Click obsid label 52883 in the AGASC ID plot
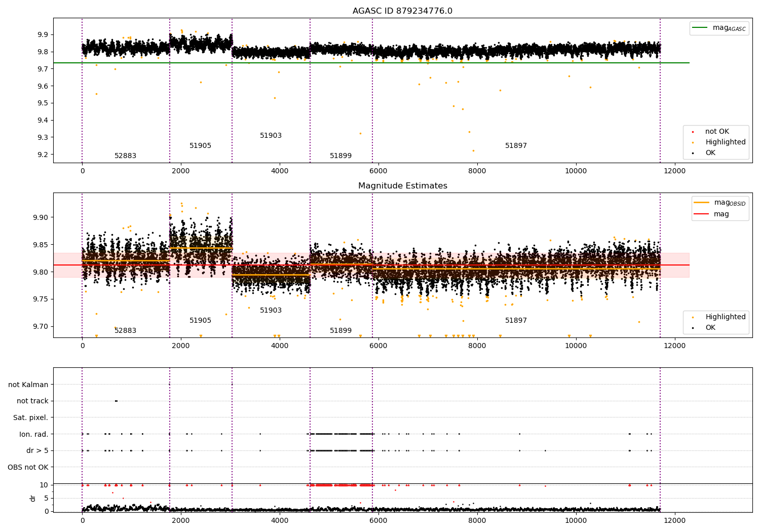760x532 pixels. pos(125,156)
